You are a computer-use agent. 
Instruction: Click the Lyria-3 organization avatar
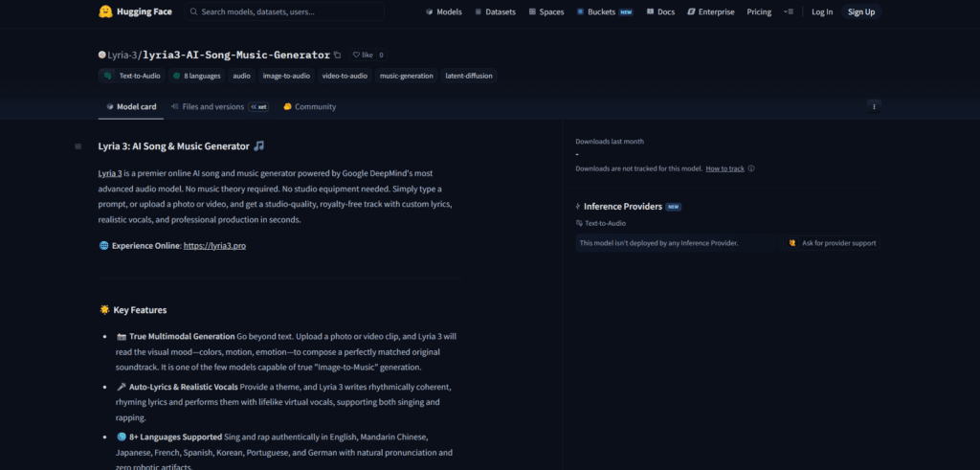(x=101, y=55)
